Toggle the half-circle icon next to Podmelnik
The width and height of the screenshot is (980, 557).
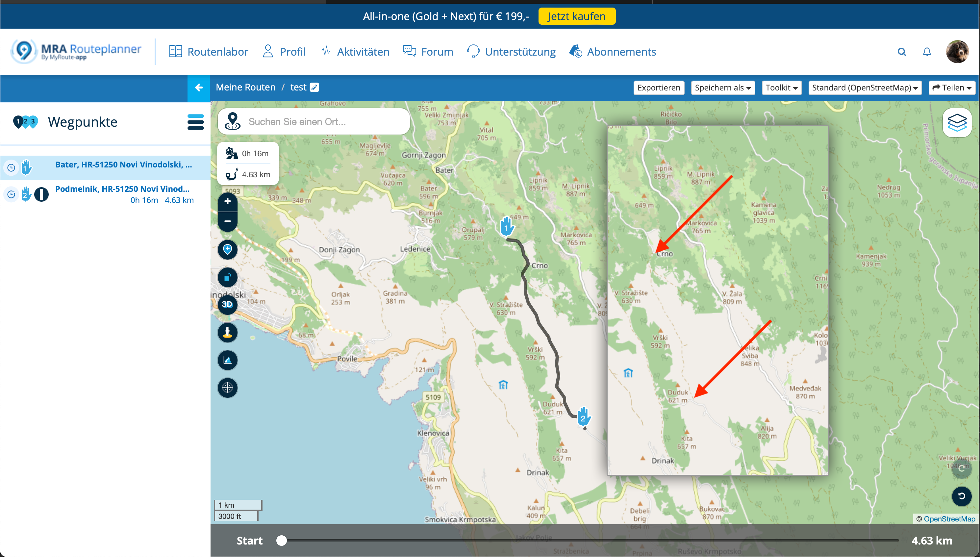[x=41, y=194]
